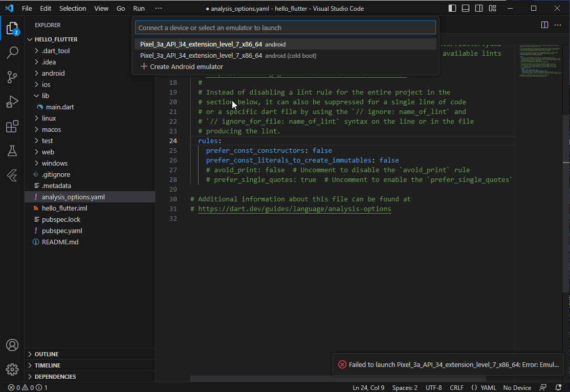The image size is (570, 392).
Task: Open pubspec.lock file
Action: (x=90, y=220)
